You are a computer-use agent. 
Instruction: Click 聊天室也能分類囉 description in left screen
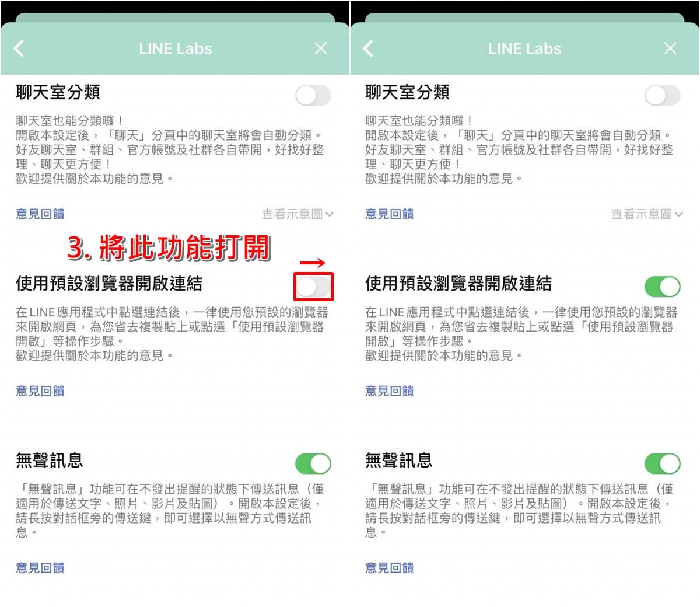click(170, 149)
